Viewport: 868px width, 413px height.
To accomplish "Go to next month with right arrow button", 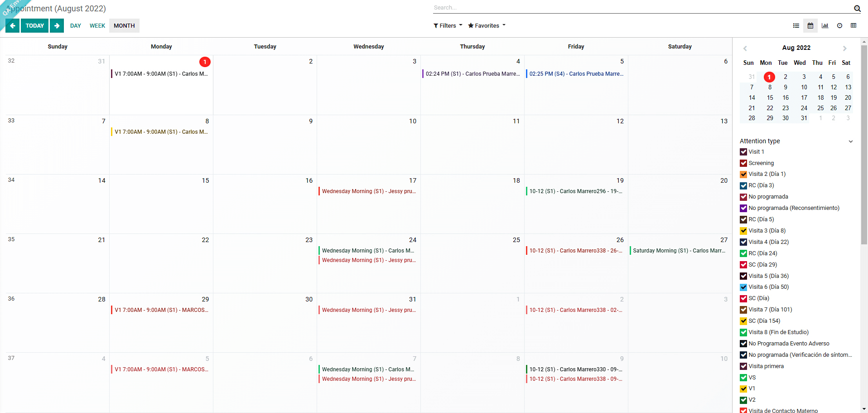I will 57,25.
